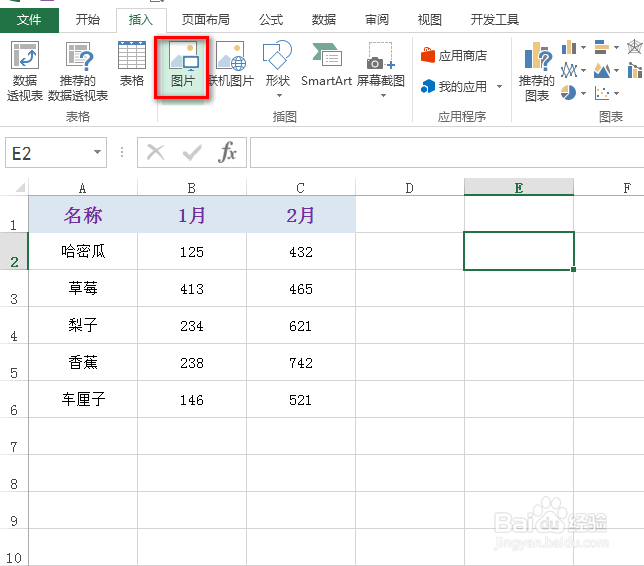Click the Cancel (X) formula bar icon
Viewport: 644px width, 566px height.
tap(156, 152)
